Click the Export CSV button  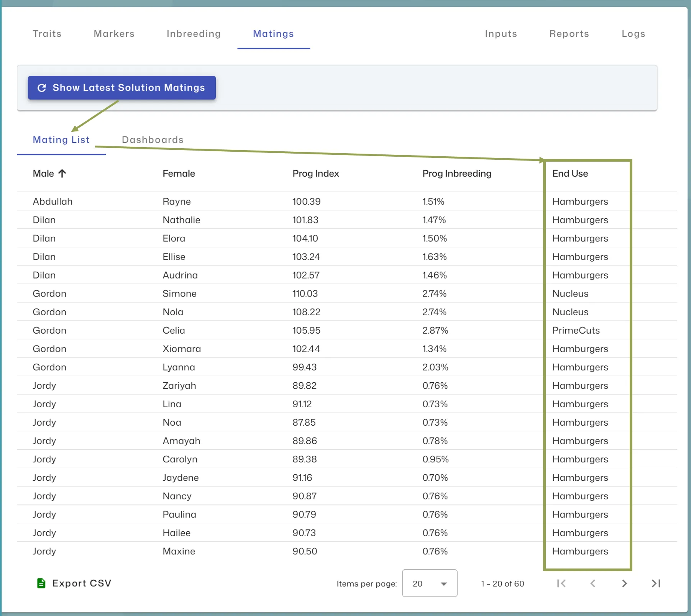[x=74, y=583]
